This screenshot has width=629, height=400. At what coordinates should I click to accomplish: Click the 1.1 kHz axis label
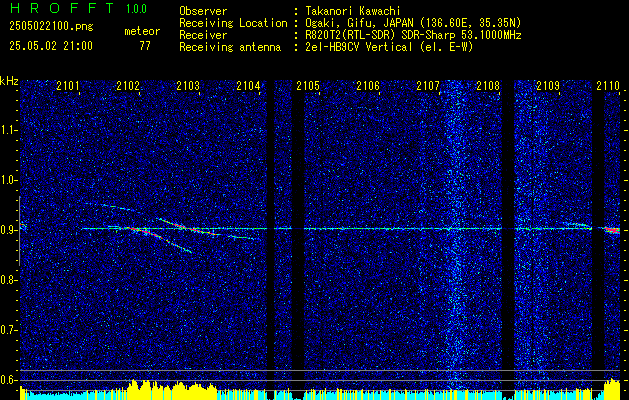7,130
